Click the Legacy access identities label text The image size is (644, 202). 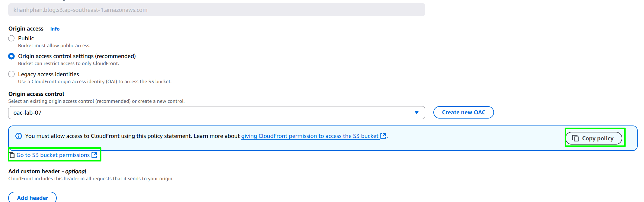[x=49, y=74]
